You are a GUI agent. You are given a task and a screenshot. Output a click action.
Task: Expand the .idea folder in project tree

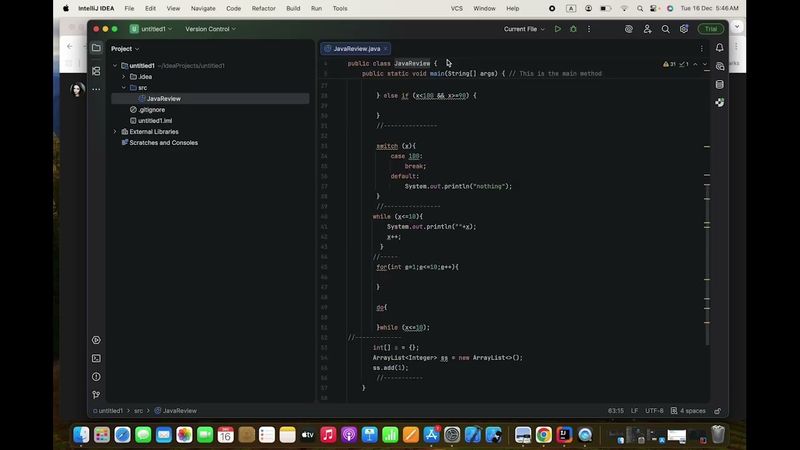tap(123, 76)
